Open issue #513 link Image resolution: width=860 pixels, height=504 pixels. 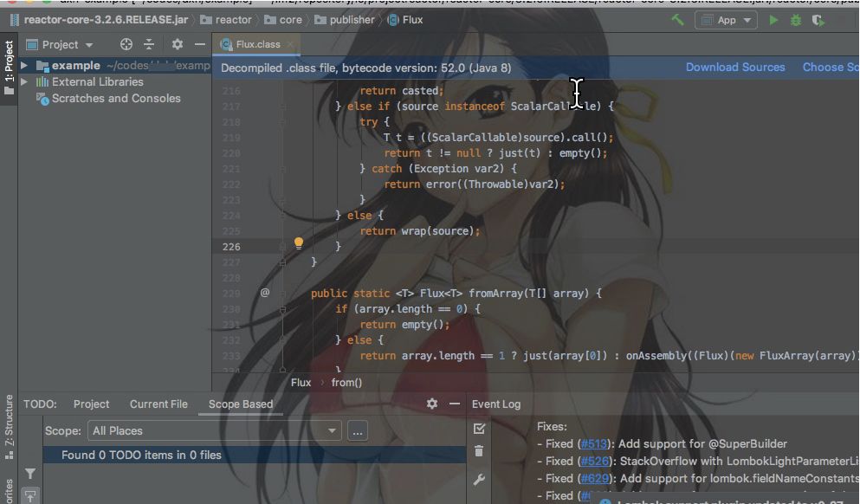pyautogui.click(x=594, y=443)
